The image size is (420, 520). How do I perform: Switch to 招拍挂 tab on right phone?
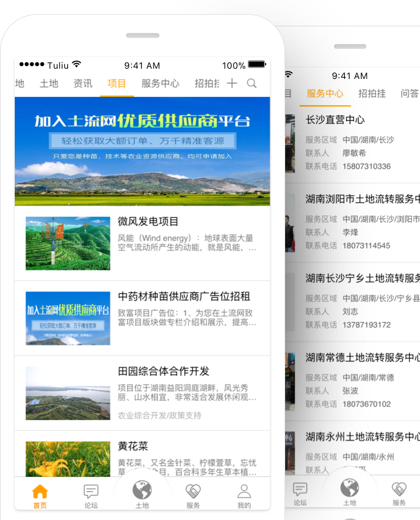372,94
